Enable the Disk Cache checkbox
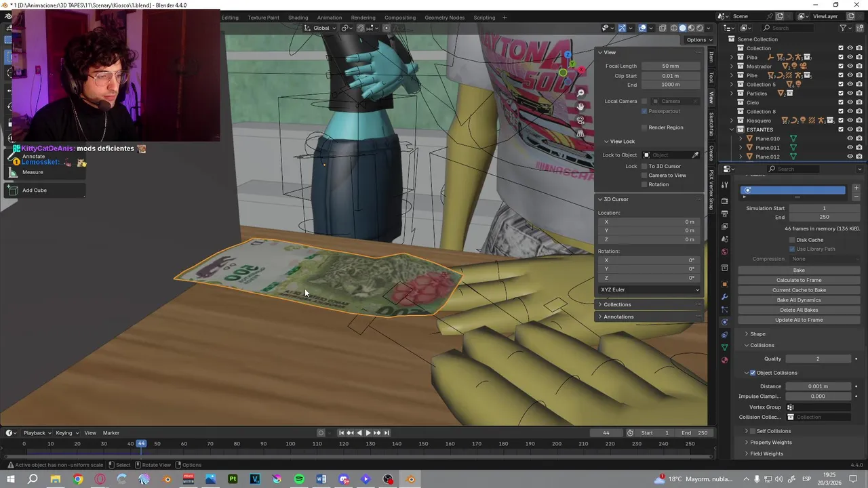 pos(792,240)
